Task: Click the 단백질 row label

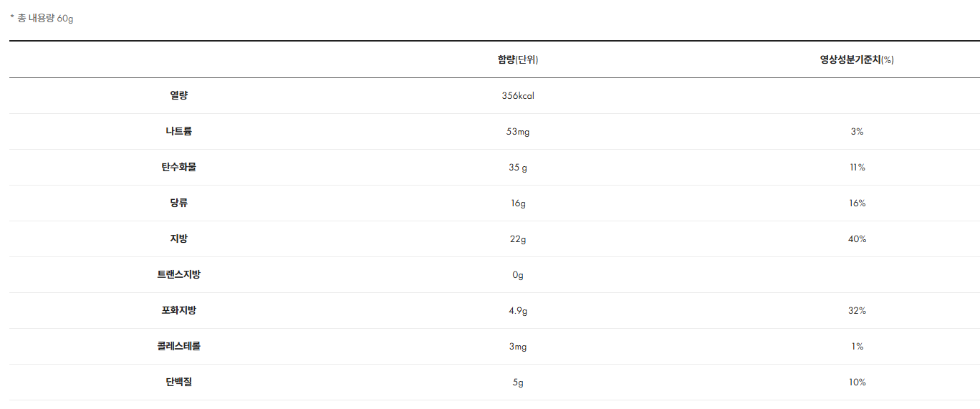Action: (178, 382)
